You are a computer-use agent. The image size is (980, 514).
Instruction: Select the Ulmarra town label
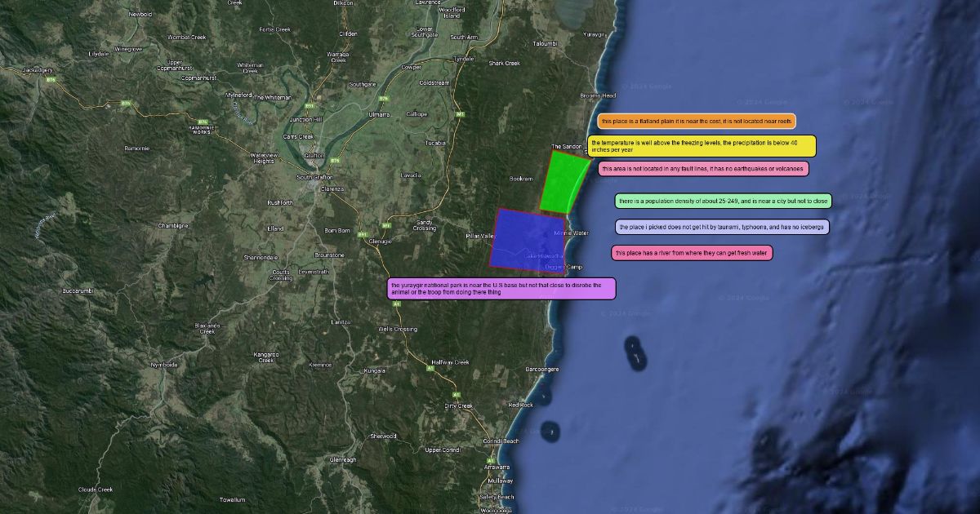tap(379, 114)
